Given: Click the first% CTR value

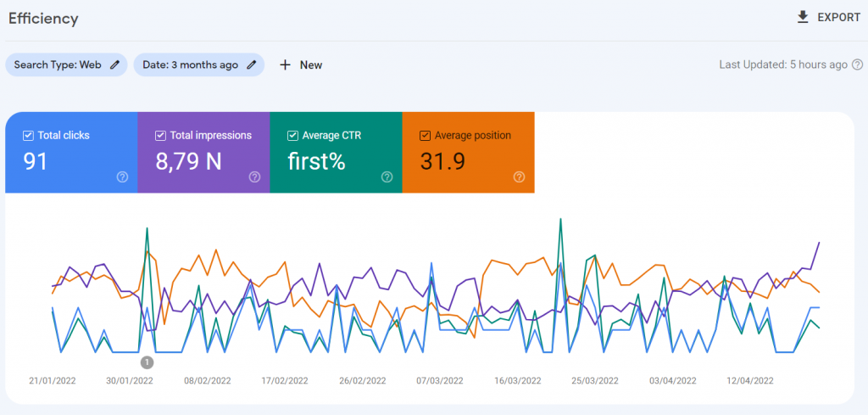Looking at the screenshot, I should (x=317, y=161).
